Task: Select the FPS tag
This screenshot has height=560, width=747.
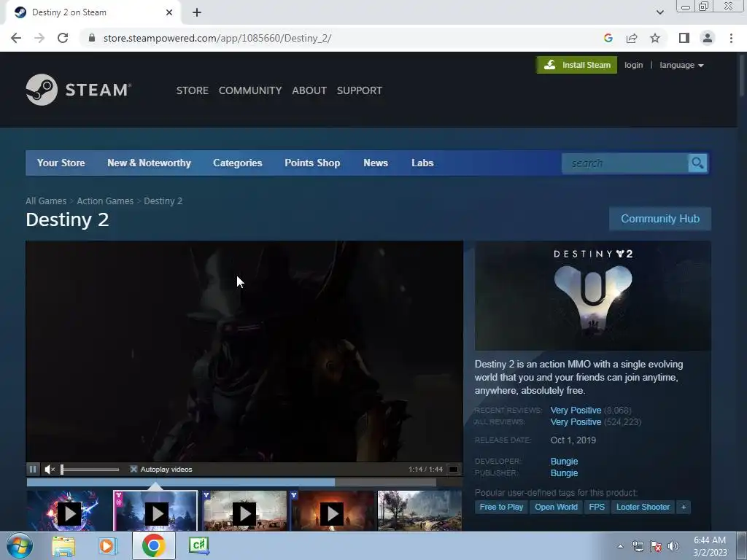Action: coord(597,507)
